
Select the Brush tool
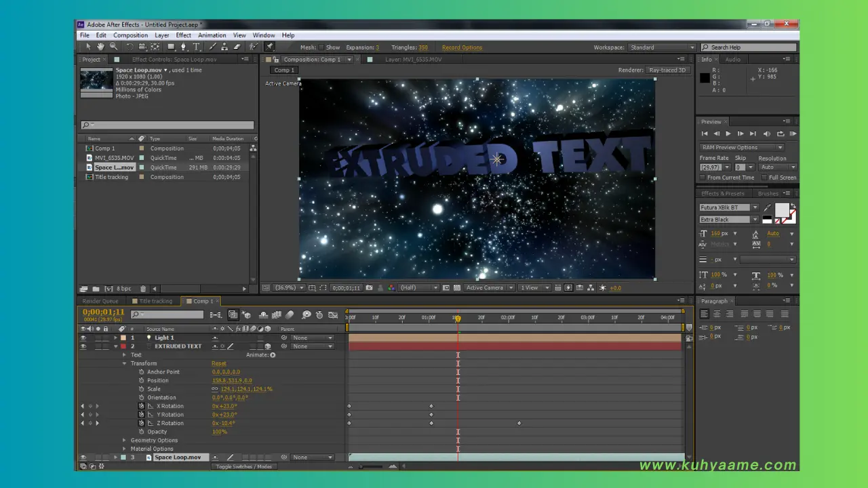pyautogui.click(x=213, y=47)
